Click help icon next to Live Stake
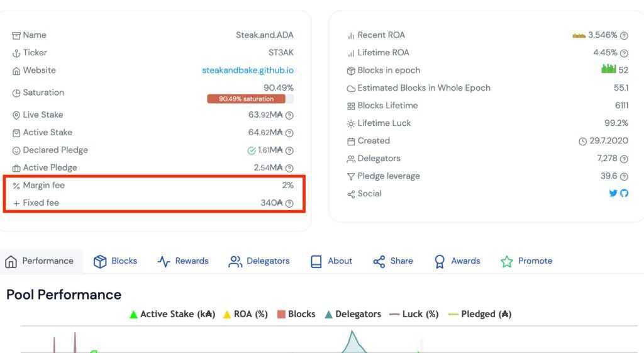This screenshot has height=353, width=644. [289, 115]
